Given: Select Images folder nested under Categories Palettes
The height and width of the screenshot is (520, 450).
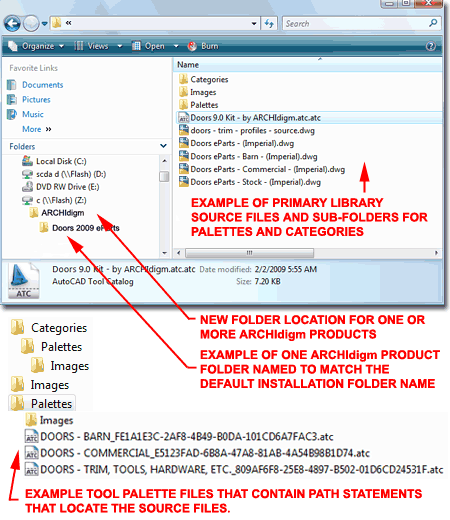Looking at the screenshot, I should click(69, 366).
